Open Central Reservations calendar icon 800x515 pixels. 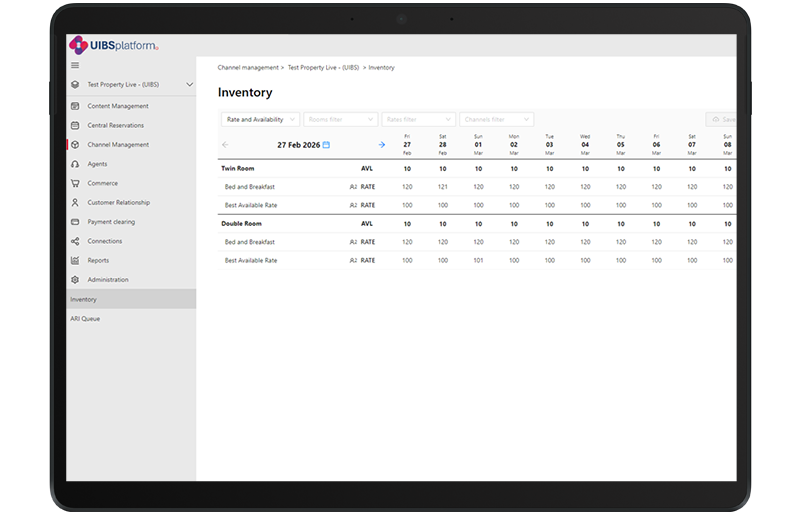75,125
